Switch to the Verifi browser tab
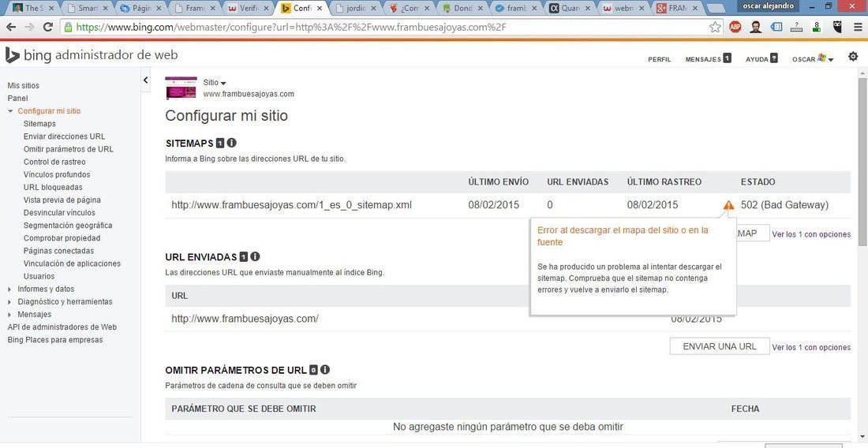The height and width of the screenshot is (448, 868). pos(248,9)
